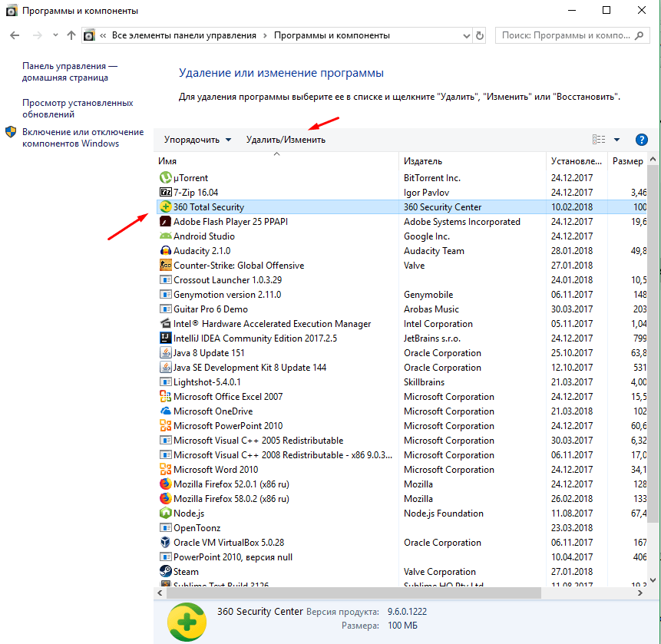Click the Counter-Strike: Global Offensive icon
This screenshot has height=644, width=661.
point(165,266)
